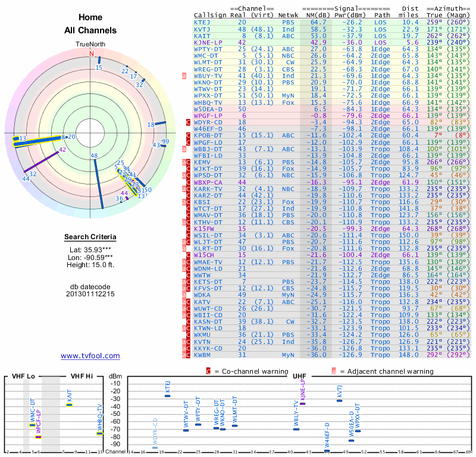Viewport: 476px width, 457px height.
Task: Click adjacent channel warning icon beside WBBJ-DT
Action: tap(184, 149)
